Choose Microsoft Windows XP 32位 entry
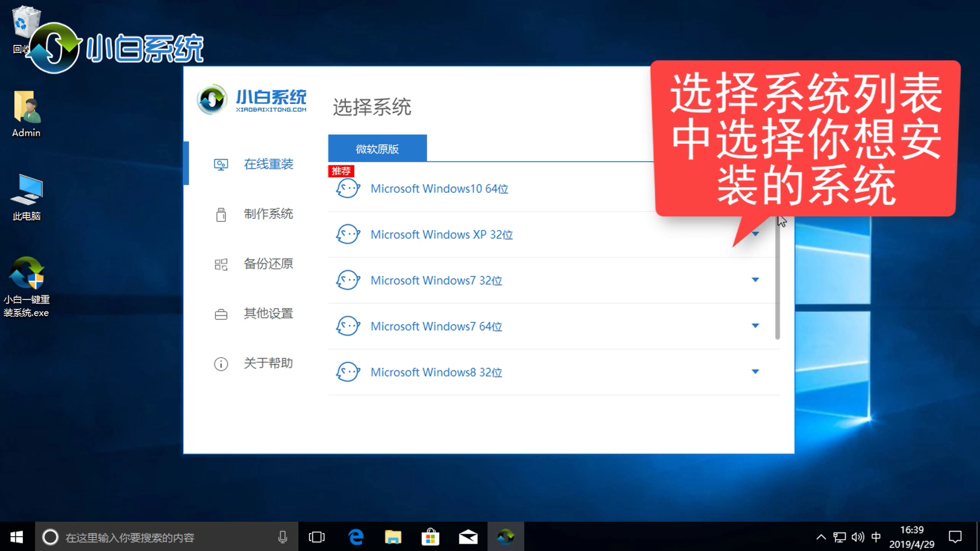Image resolution: width=980 pixels, height=551 pixels. click(441, 235)
